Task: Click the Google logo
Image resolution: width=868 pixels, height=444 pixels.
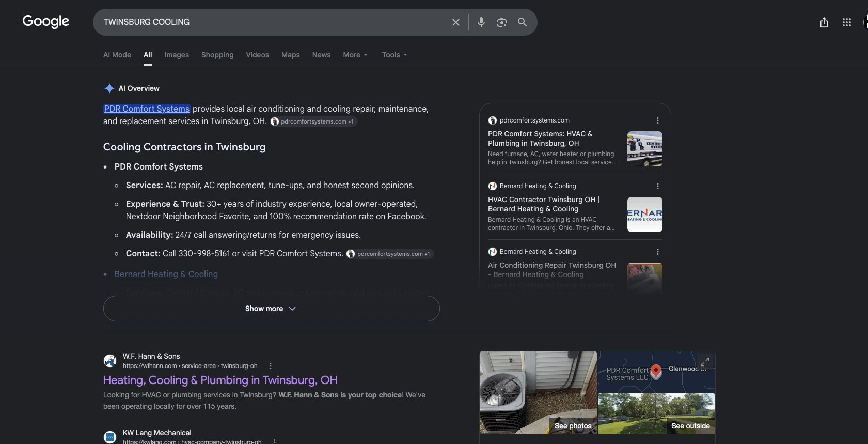Action: tap(45, 22)
